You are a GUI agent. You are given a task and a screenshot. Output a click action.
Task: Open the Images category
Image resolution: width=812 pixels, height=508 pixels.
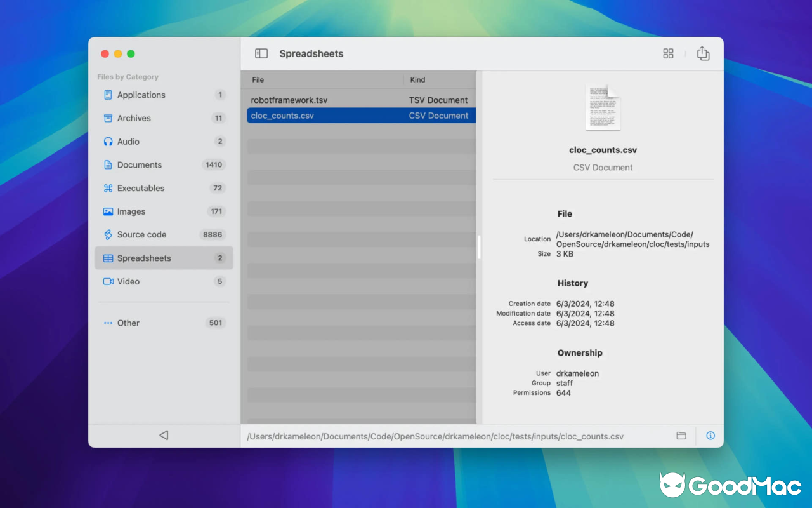132,211
